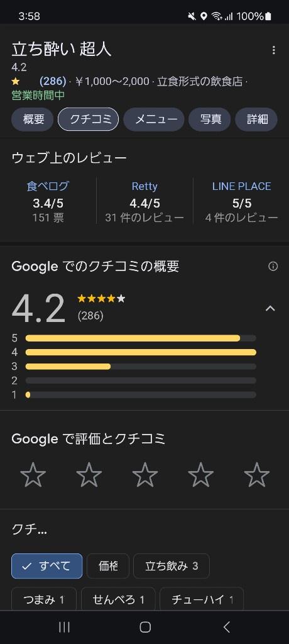
Task: Rate two stars on Google
Action: tap(89, 474)
